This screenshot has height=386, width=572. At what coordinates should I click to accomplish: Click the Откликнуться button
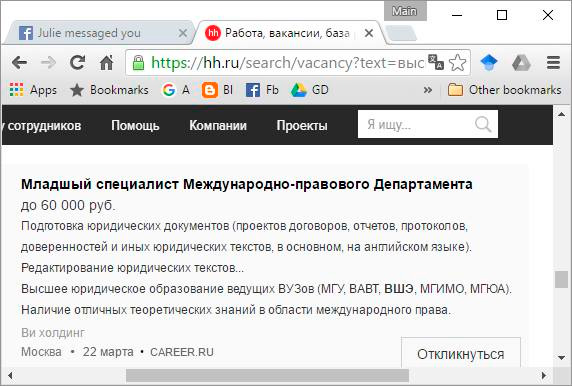pyautogui.click(x=461, y=354)
